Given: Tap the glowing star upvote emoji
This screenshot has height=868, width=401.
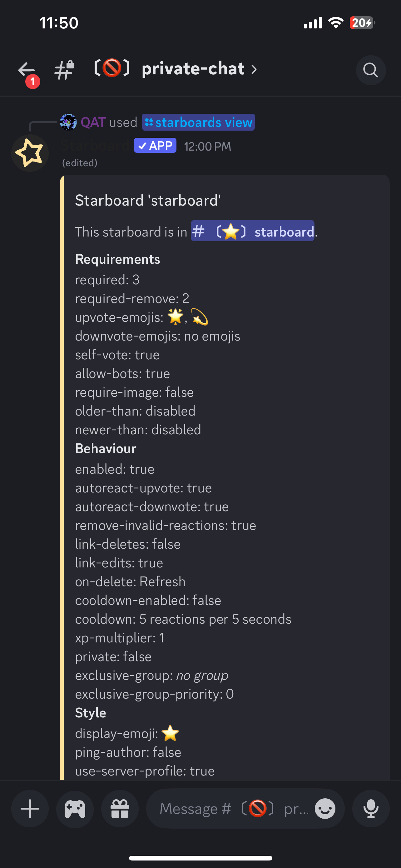Looking at the screenshot, I should [176, 317].
